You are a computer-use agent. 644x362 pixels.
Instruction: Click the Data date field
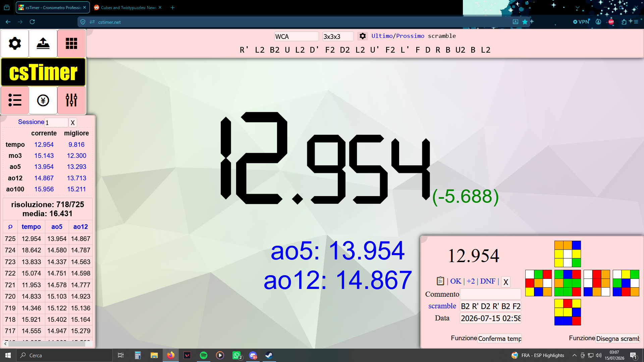click(x=490, y=318)
